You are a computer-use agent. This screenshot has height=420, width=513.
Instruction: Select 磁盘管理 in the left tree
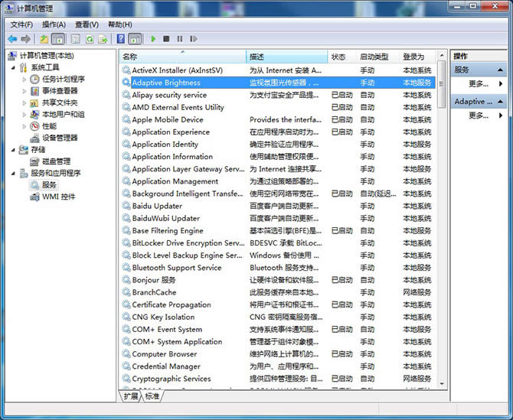pyautogui.click(x=56, y=161)
